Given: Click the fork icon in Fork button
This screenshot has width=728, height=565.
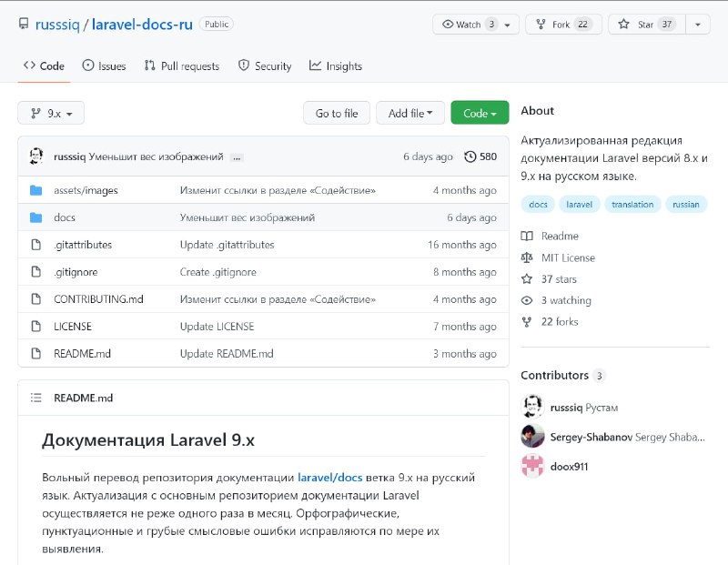Looking at the screenshot, I should (541, 25).
